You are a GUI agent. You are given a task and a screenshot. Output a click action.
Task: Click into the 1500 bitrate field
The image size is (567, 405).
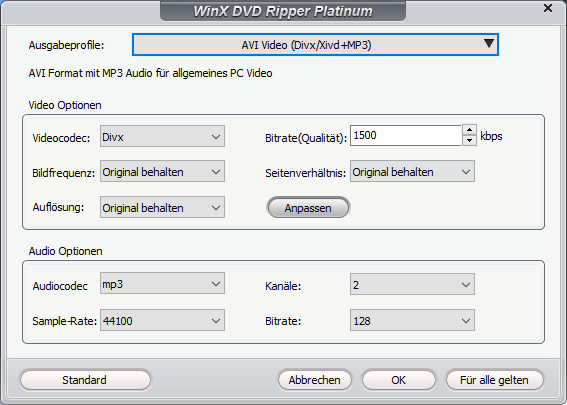tap(406, 136)
